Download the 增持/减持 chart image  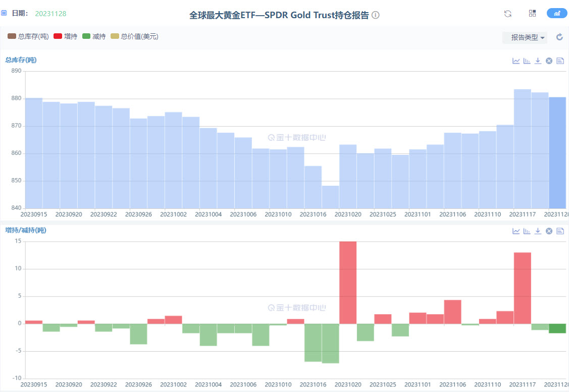[538, 231]
